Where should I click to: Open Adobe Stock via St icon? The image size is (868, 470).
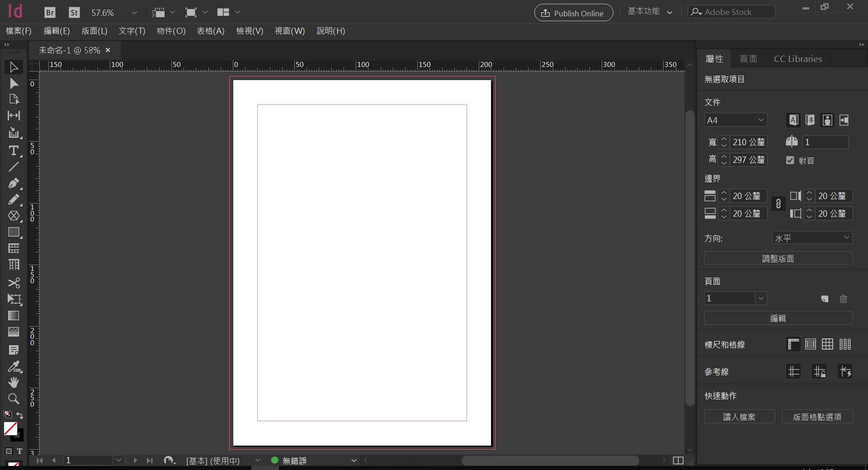(x=74, y=12)
